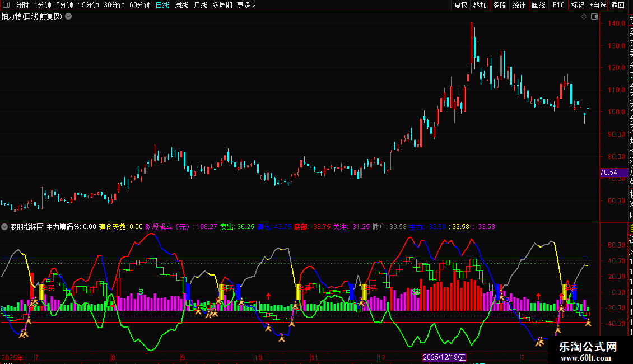
Task: Click the 散户: 33.58 value
Action: [x=389, y=227]
